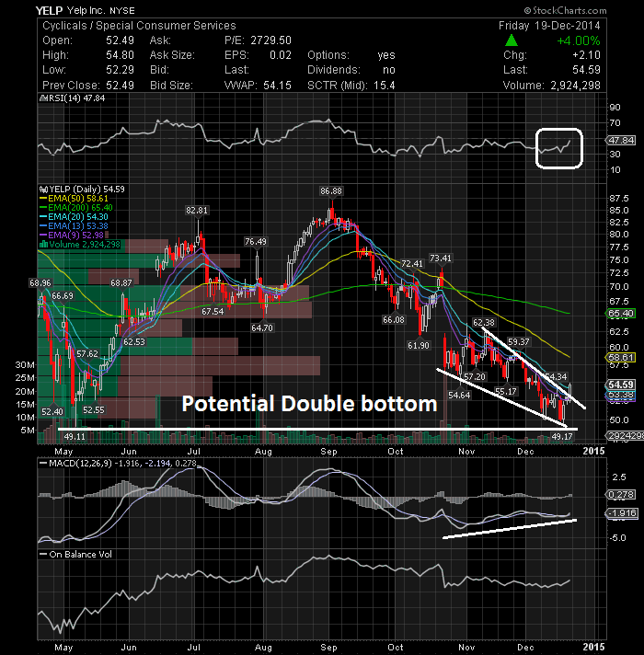Screen dimensions: 644x655
Task: Click the purple EMA(9) legend line swatch
Action: [43, 236]
